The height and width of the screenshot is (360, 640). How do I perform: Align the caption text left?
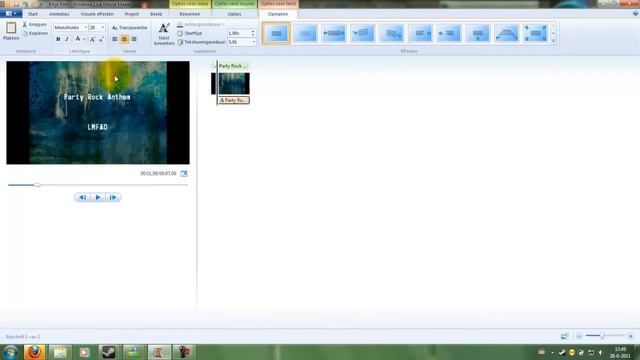pyautogui.click(x=115, y=39)
